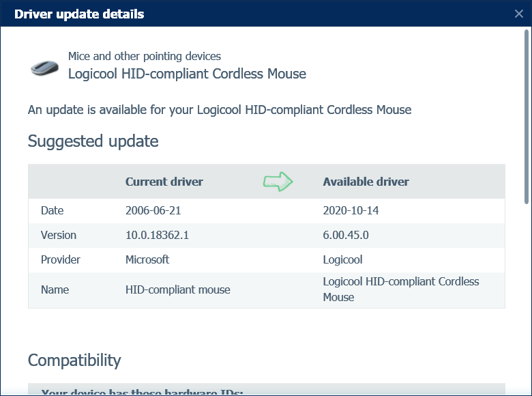Click the vertical scrollbar thumb
The width and height of the screenshot is (532, 396).
[x=527, y=116]
